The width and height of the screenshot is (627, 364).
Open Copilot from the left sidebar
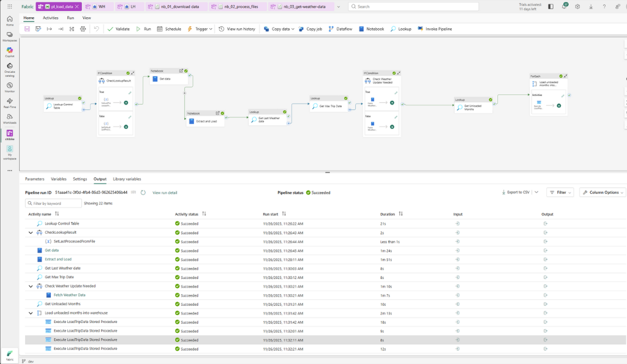click(x=10, y=52)
